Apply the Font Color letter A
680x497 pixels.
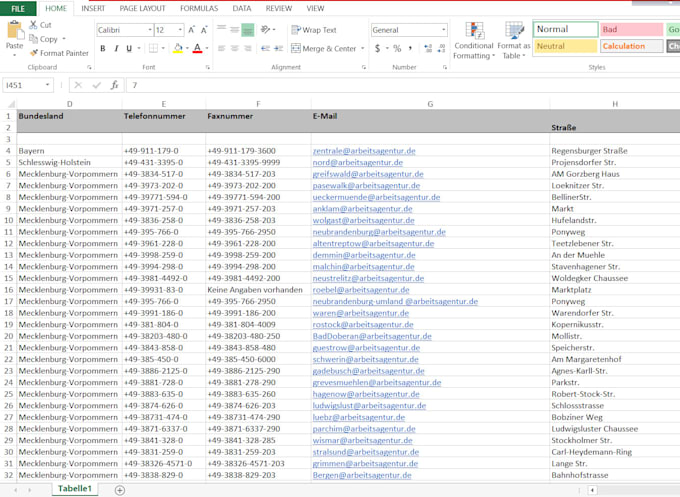pyautogui.click(x=197, y=48)
